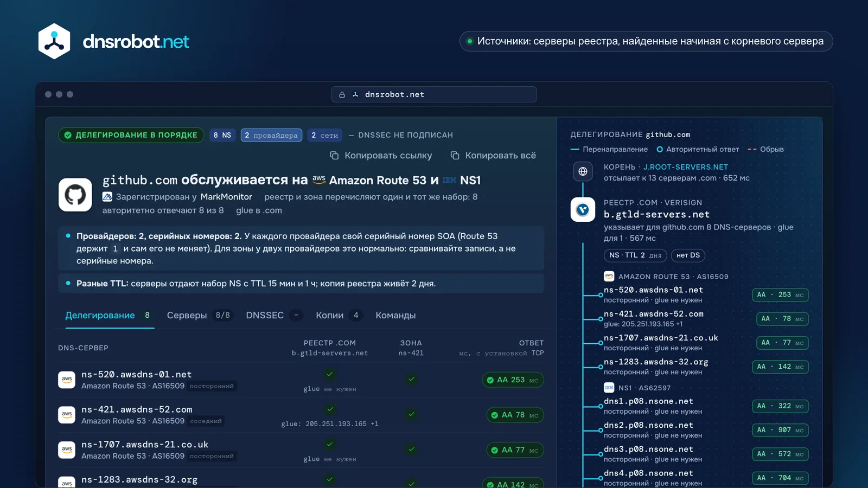868x488 pixels.
Task: Click the green check icon in ДЕЛЕГИРОВАНИЕ В ПОРЯДКЕ badge
Action: point(68,135)
